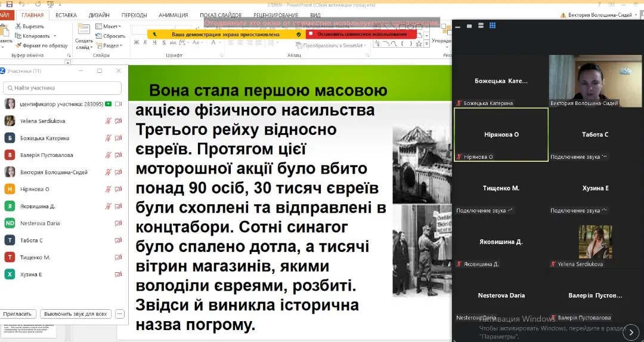The image size is (644, 342).
Task: Click Create Slide (Создать слайд) icon
Action: coord(83,33)
